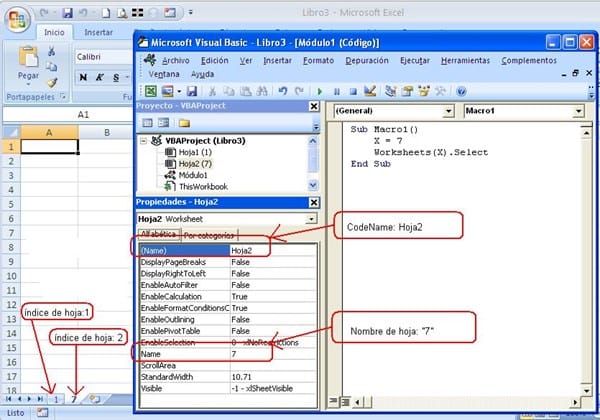The width and height of the screenshot is (600, 420).
Task: Click the Break pause icon
Action: pyautogui.click(x=337, y=91)
